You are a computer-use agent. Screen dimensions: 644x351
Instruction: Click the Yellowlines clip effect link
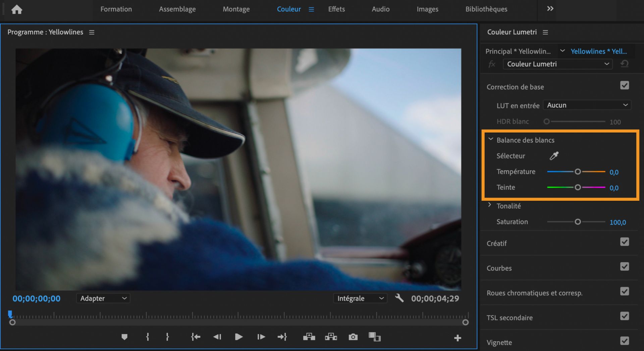point(598,51)
